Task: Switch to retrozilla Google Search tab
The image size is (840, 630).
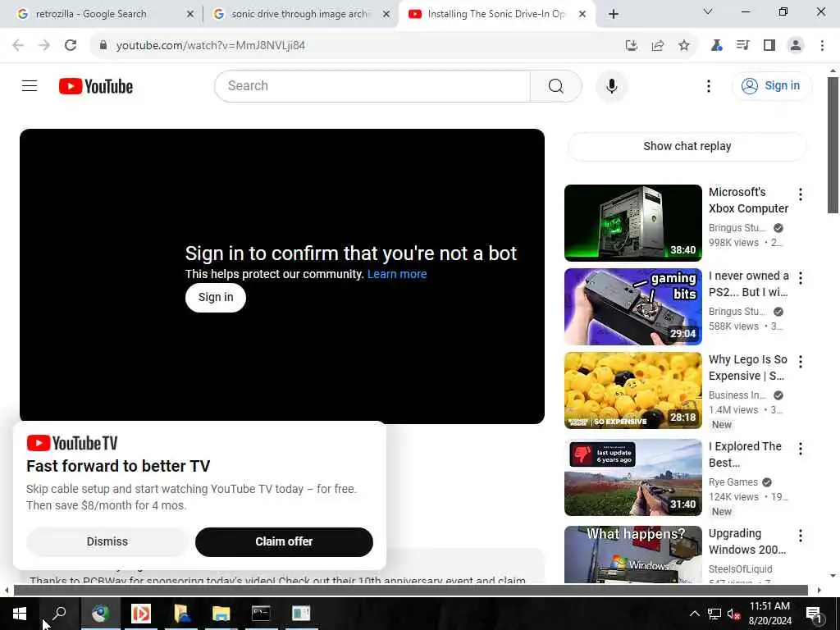Action: click(91, 14)
